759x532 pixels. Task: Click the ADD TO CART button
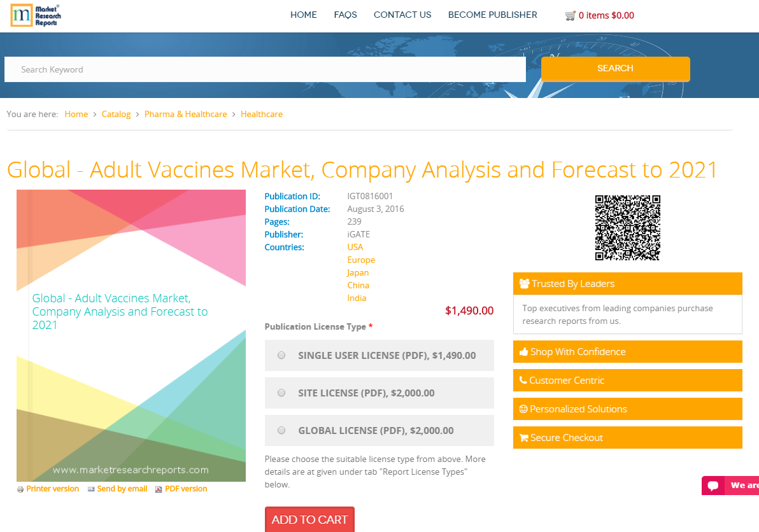click(309, 519)
